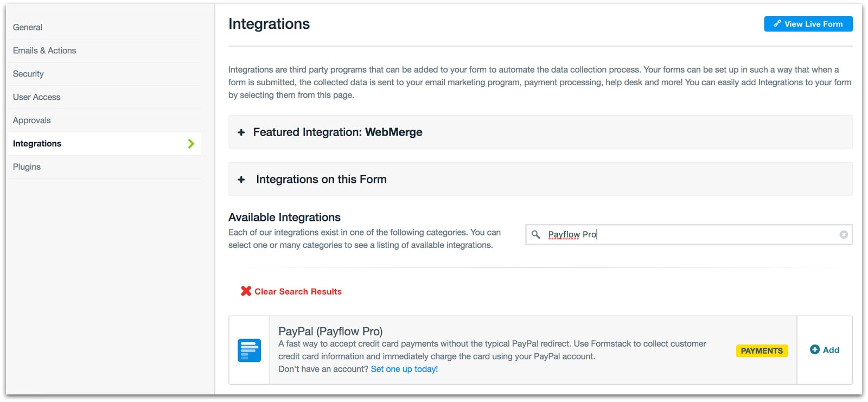Click the magnifying glass search icon
The width and height of the screenshot is (868, 402).
click(535, 235)
